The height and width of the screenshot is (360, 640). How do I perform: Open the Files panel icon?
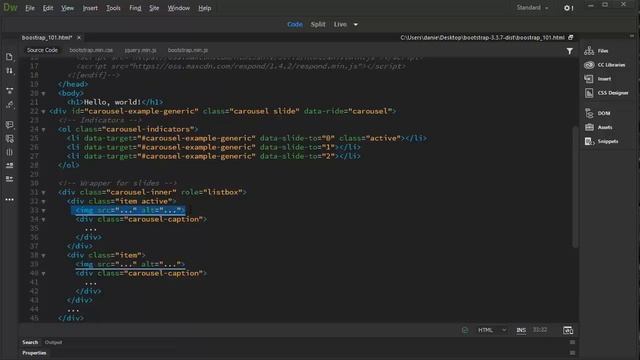[589, 51]
